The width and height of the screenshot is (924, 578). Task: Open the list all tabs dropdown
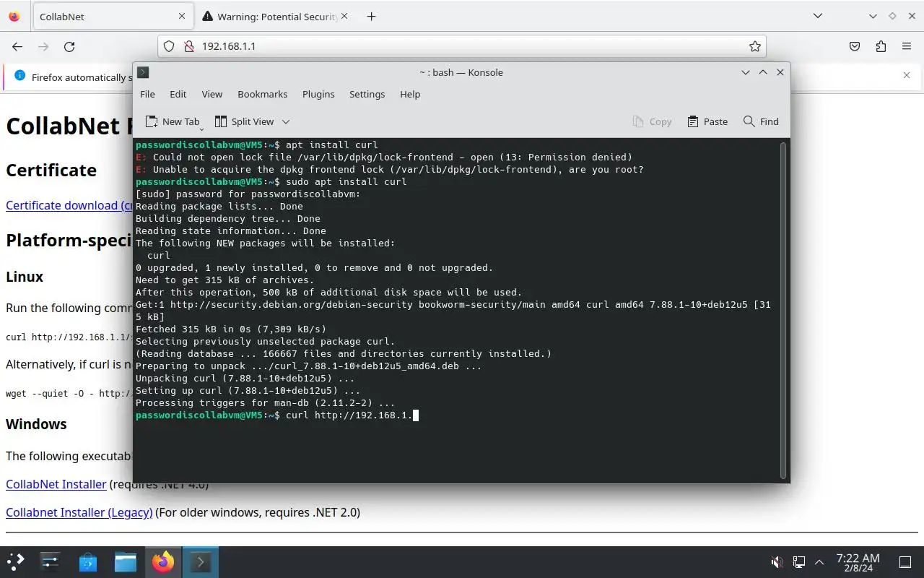(817, 16)
